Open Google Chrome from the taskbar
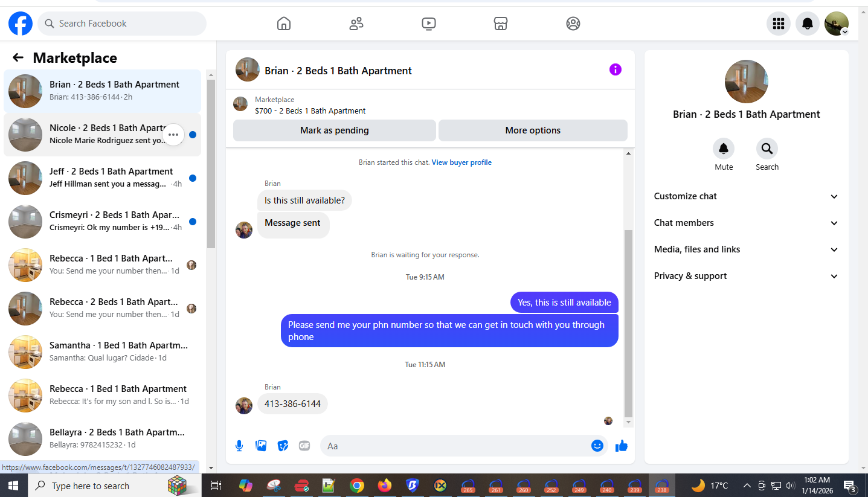868x497 pixels. point(357,486)
